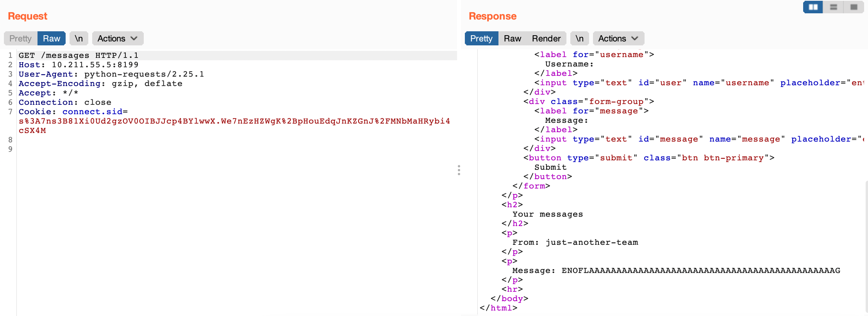
Task: Select the side-by-side split layout icon
Action: coord(813,7)
